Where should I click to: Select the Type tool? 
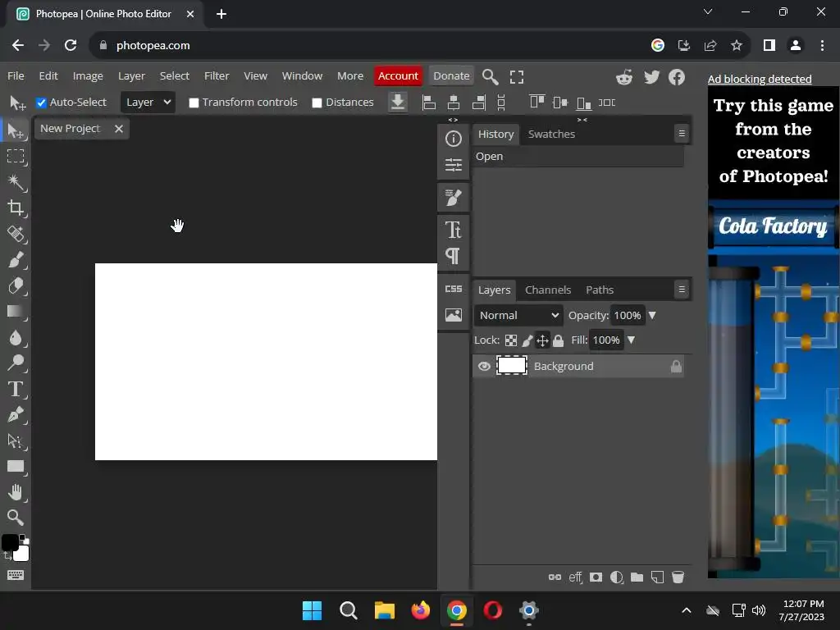[x=16, y=389]
